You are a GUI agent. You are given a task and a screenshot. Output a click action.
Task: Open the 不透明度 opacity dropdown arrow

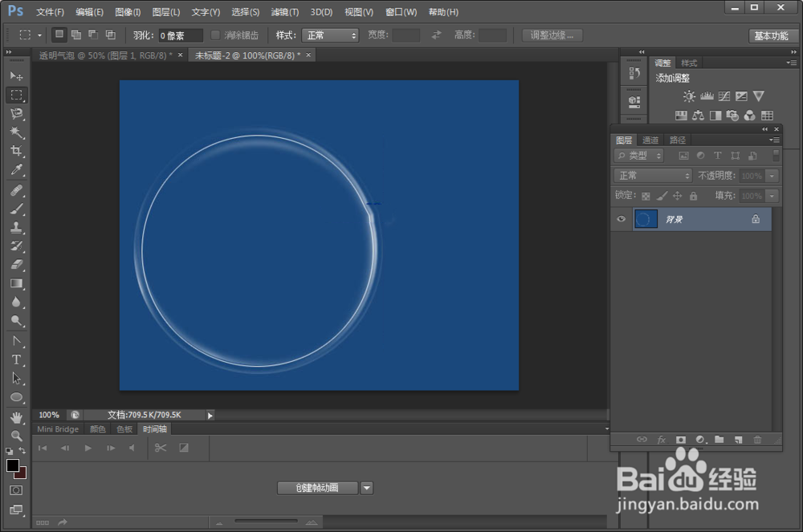pos(772,176)
